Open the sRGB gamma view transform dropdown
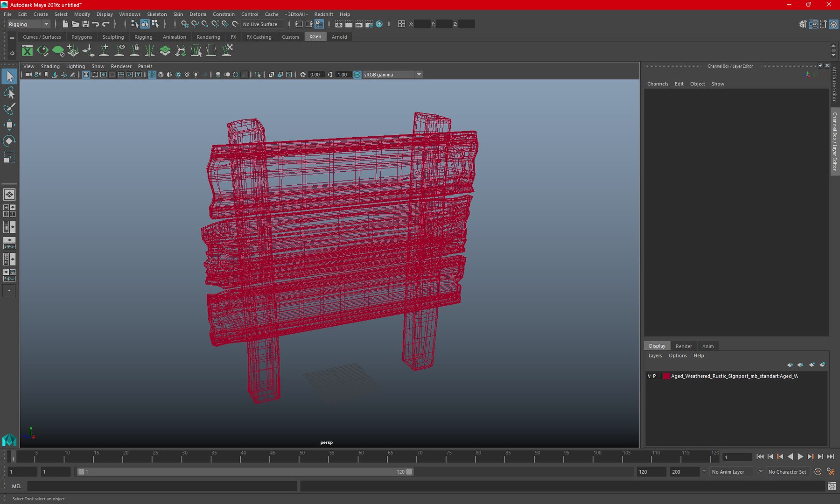Viewport: 840px width, 504px height. click(x=392, y=75)
